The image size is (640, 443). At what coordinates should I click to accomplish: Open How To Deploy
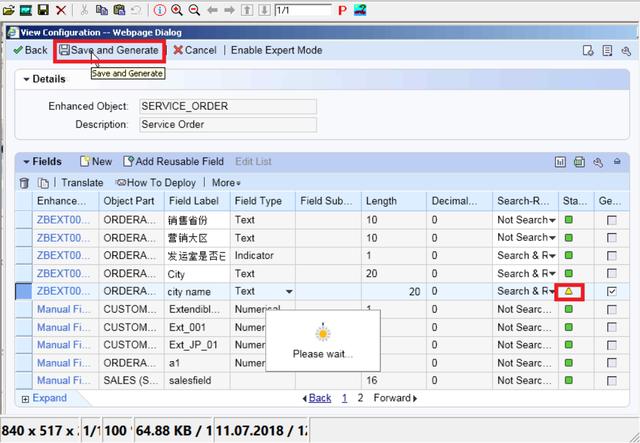click(156, 183)
